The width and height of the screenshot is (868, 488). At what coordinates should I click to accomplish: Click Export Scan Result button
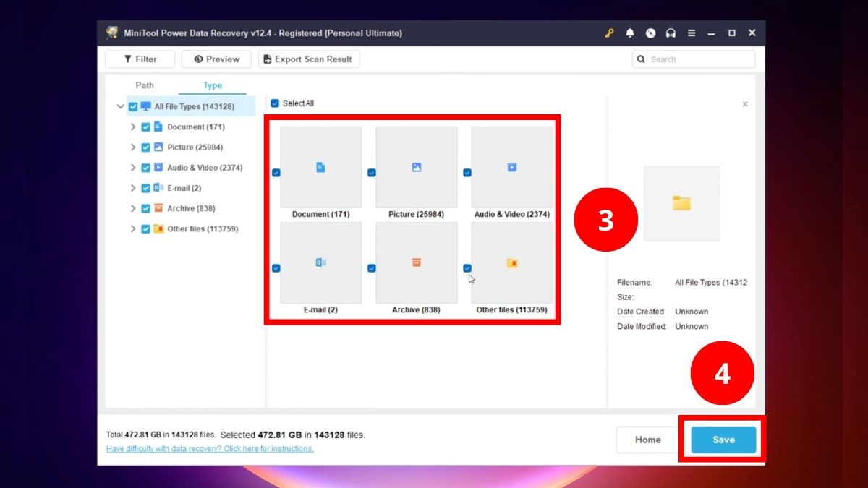308,59
